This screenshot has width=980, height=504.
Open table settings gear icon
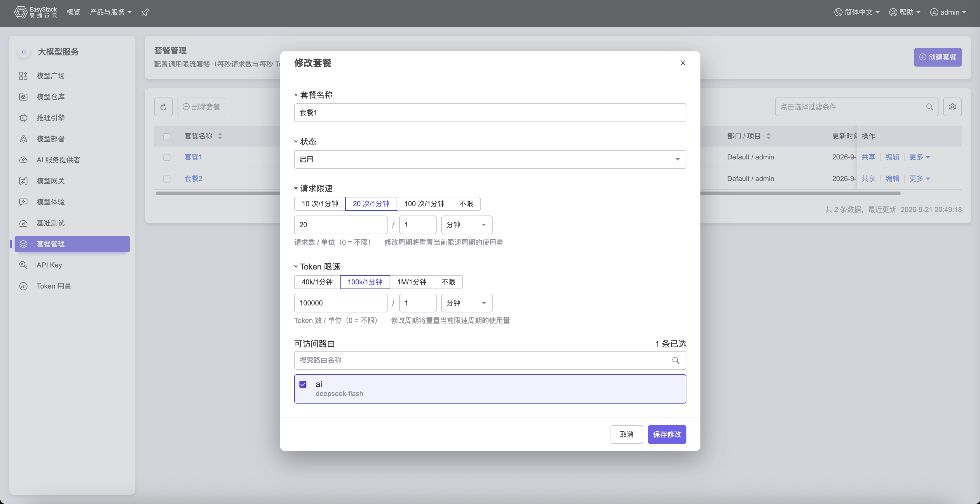[x=952, y=107]
